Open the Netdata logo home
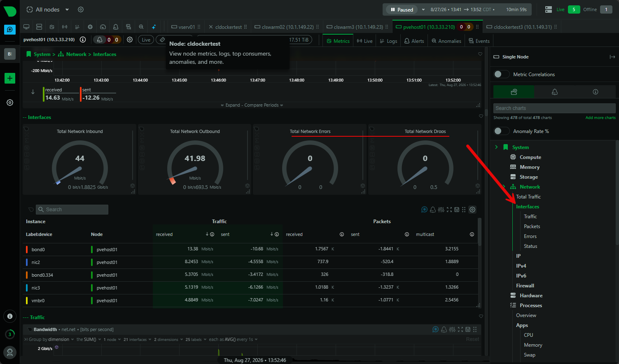This screenshot has height=364, width=619. pos(10,11)
